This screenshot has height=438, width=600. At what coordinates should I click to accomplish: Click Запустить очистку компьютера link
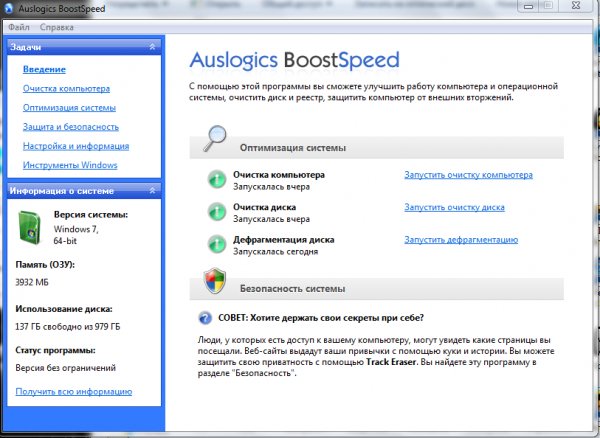[x=468, y=175]
